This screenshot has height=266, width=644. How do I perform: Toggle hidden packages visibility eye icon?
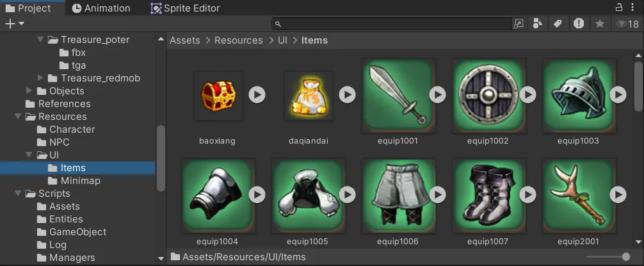click(620, 24)
